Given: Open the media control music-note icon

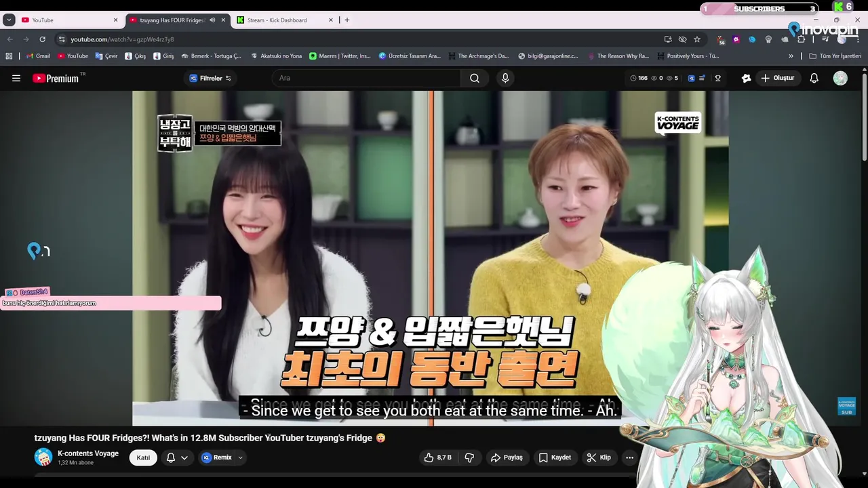Looking at the screenshot, I should coord(825,39).
